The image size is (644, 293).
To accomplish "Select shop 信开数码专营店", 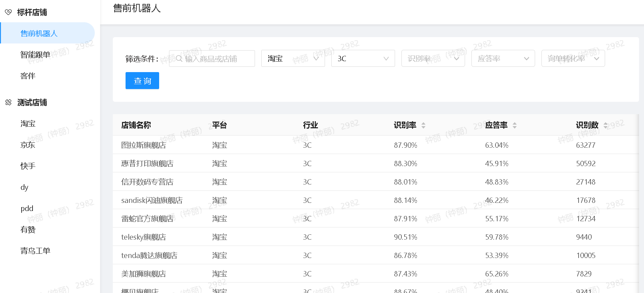I will pos(147,182).
